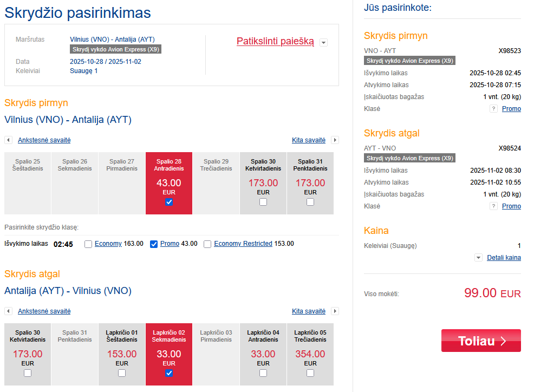Click Promo class link in Skrydis atgal summary
The image size is (547, 392).
511,206
